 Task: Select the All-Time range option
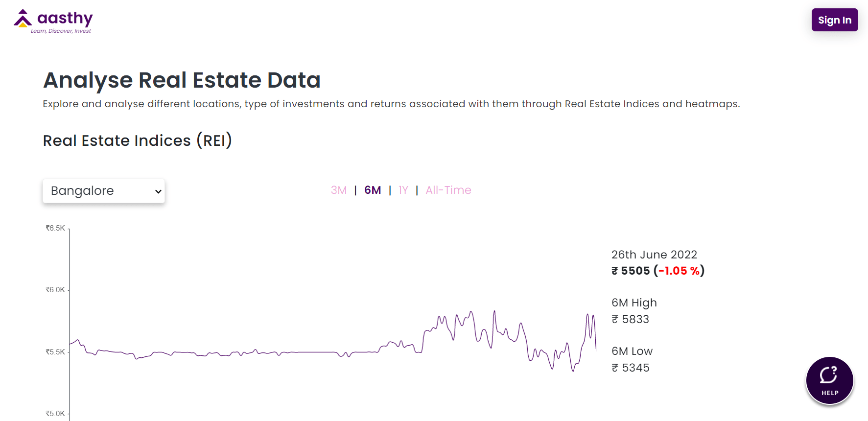tap(448, 190)
